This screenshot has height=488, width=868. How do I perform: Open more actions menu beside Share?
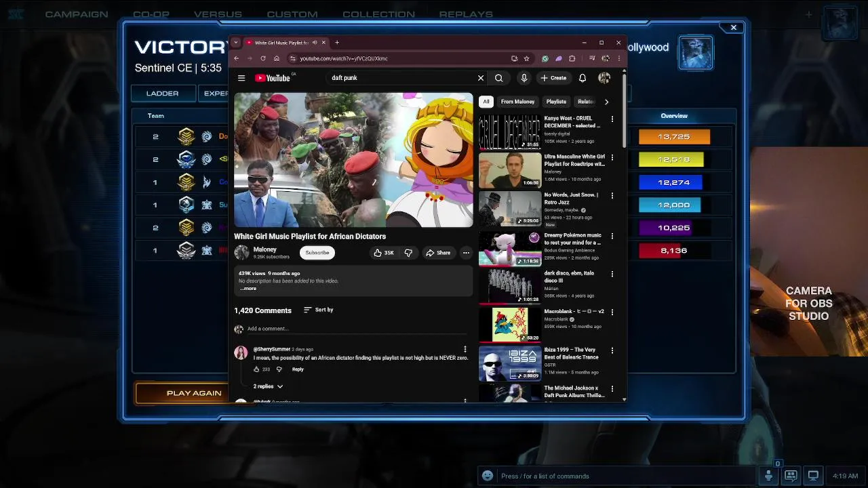[466, 253]
